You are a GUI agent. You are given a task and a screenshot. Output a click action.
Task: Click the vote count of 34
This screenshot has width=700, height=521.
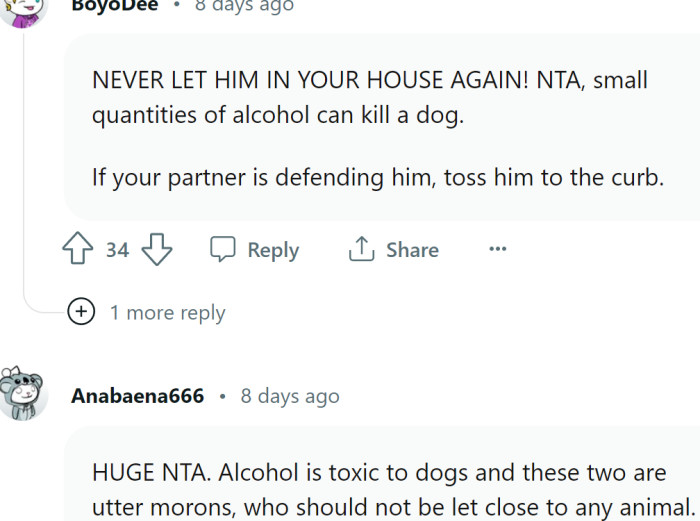click(118, 250)
